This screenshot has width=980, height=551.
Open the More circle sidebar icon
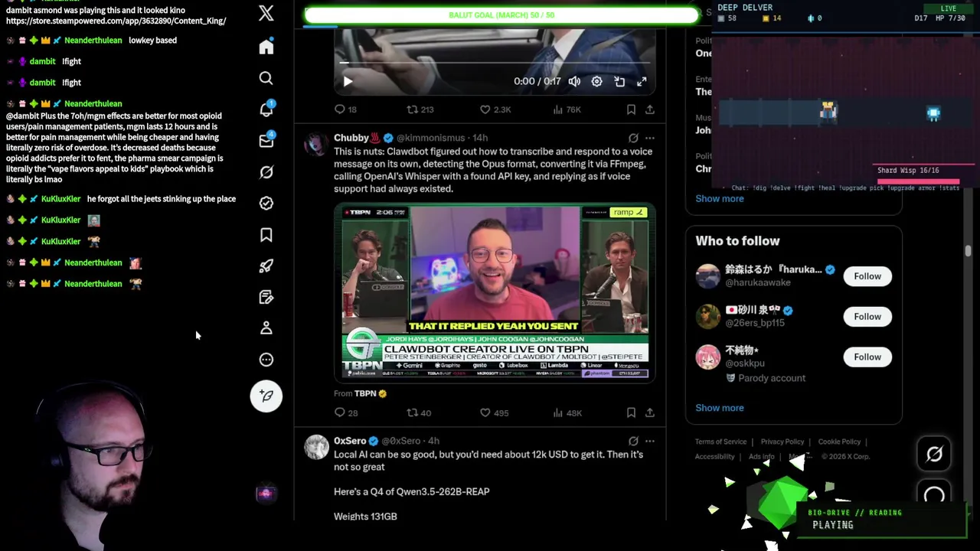[266, 360]
